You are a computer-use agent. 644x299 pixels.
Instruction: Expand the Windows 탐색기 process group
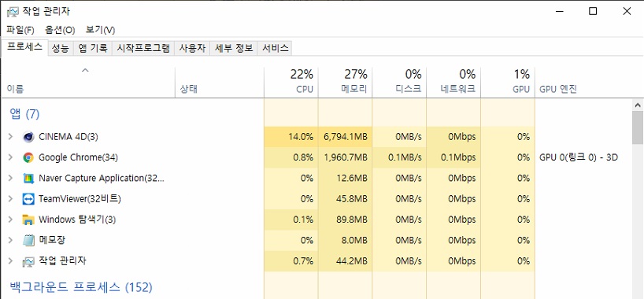[x=11, y=220]
